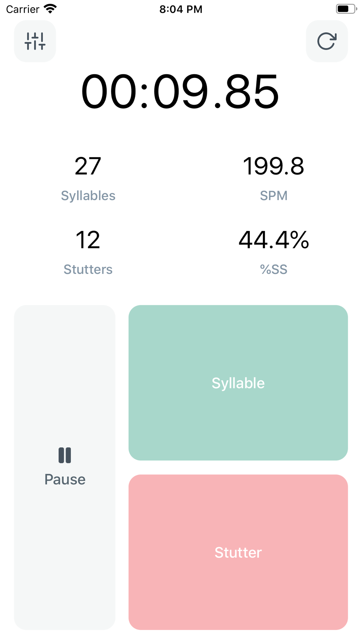This screenshot has width=362, height=644.
Task: Select the 44.4% value
Action: pyautogui.click(x=273, y=240)
